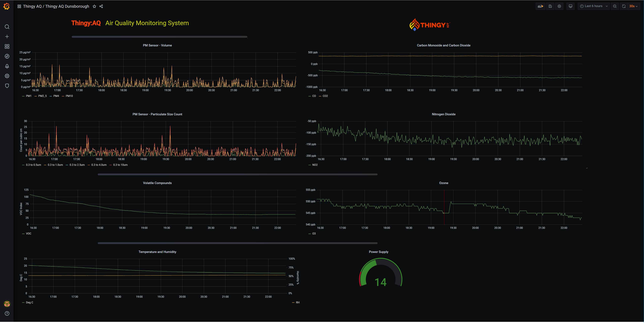The image size is (644, 323).
Task: Click Air Quality Monitoring System heading
Action: (147, 23)
